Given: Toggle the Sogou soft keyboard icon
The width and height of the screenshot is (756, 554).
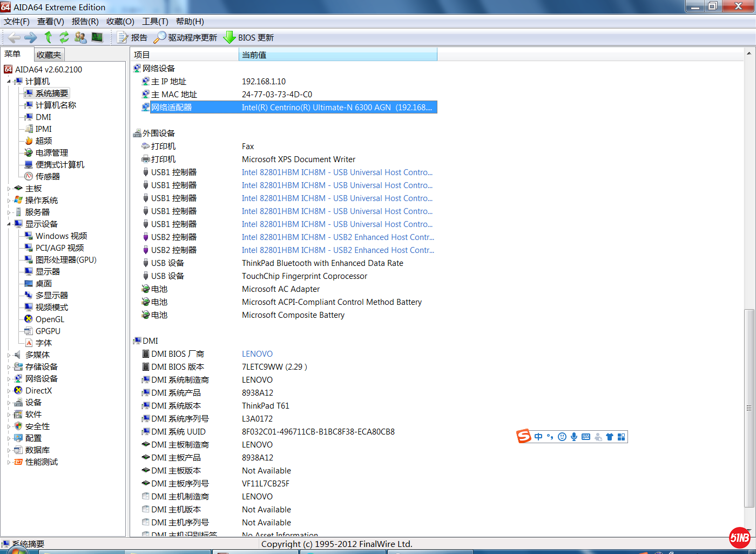Looking at the screenshot, I should tap(586, 437).
